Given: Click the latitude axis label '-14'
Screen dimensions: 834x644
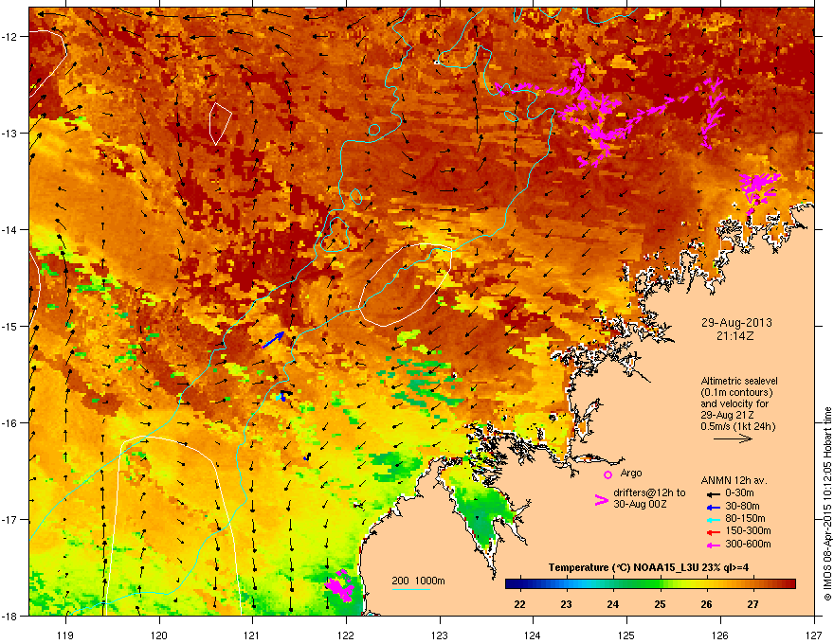Looking at the screenshot, I should coord(9,229).
